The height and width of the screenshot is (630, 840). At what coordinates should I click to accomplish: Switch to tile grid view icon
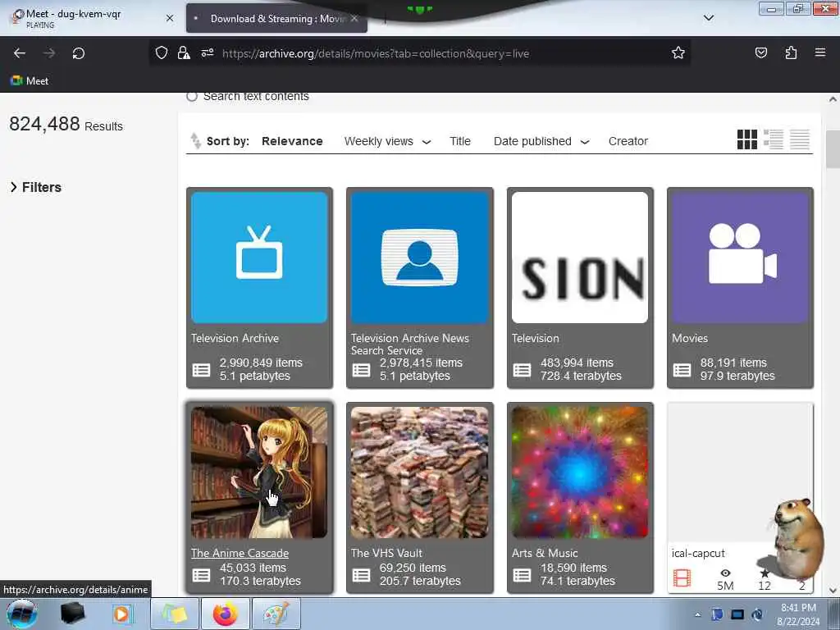(x=746, y=139)
